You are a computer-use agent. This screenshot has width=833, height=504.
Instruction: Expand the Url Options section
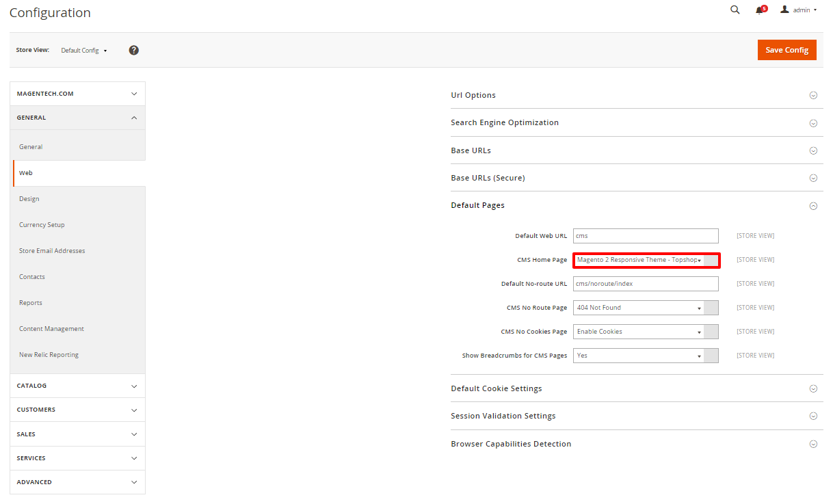[x=637, y=95]
